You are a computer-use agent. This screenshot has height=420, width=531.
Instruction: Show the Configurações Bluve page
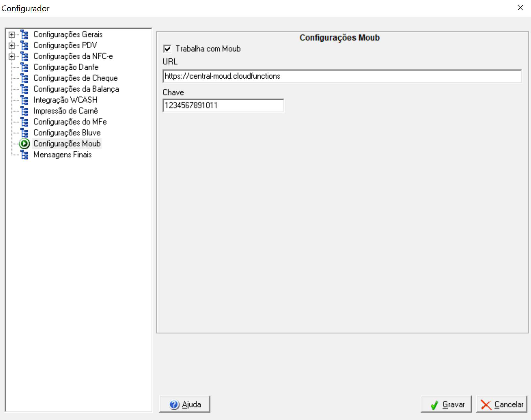[x=67, y=133]
